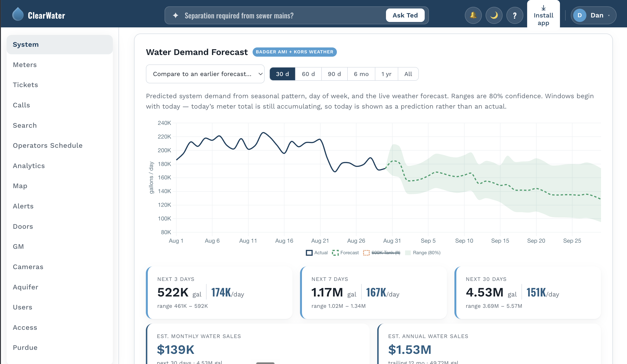Open Analytics in the sidebar
The height and width of the screenshot is (364, 627).
60,166
